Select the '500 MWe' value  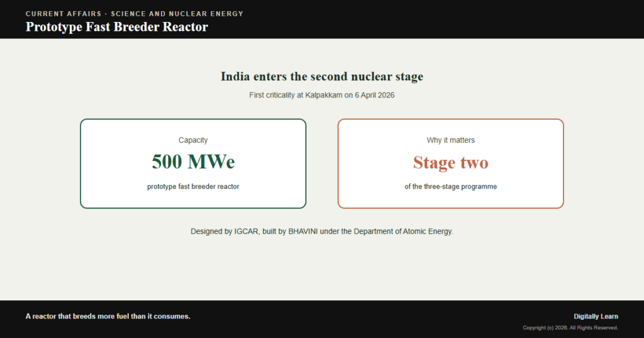coord(193,161)
